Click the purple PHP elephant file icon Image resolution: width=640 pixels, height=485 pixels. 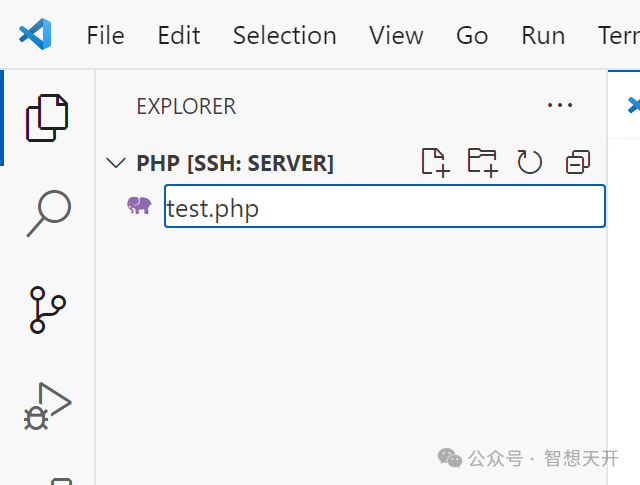coord(139,205)
